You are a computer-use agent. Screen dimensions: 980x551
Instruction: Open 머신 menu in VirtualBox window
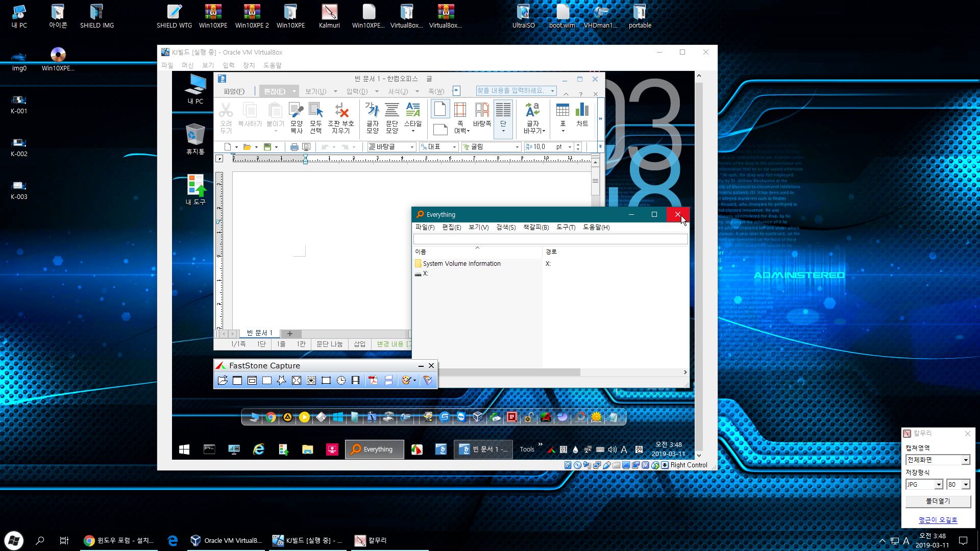187,65
